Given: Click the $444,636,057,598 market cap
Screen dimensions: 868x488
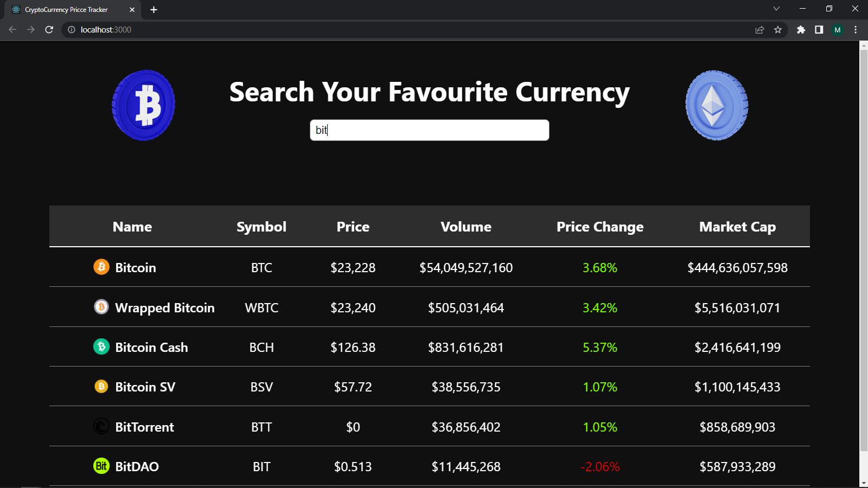Looking at the screenshot, I should pyautogui.click(x=737, y=267).
